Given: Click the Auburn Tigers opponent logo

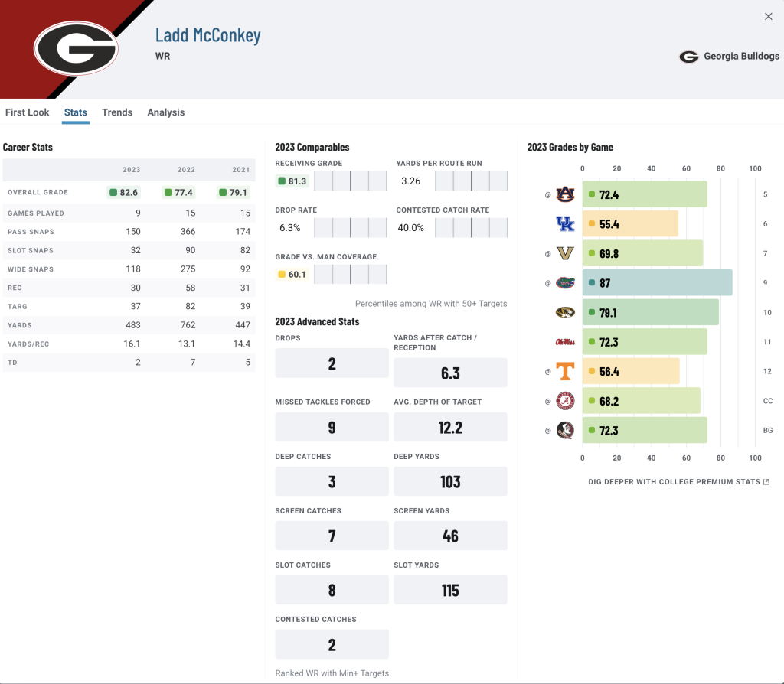Looking at the screenshot, I should click(x=565, y=194).
